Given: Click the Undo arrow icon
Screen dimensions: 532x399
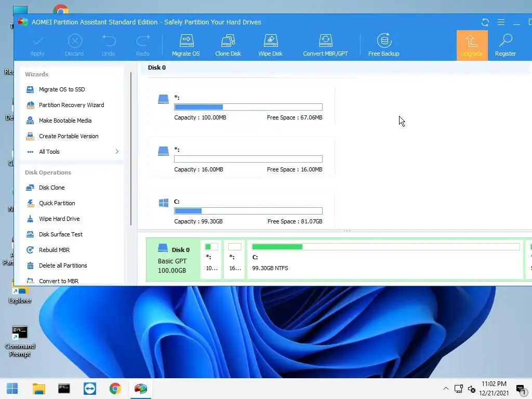Looking at the screenshot, I should 109,41.
